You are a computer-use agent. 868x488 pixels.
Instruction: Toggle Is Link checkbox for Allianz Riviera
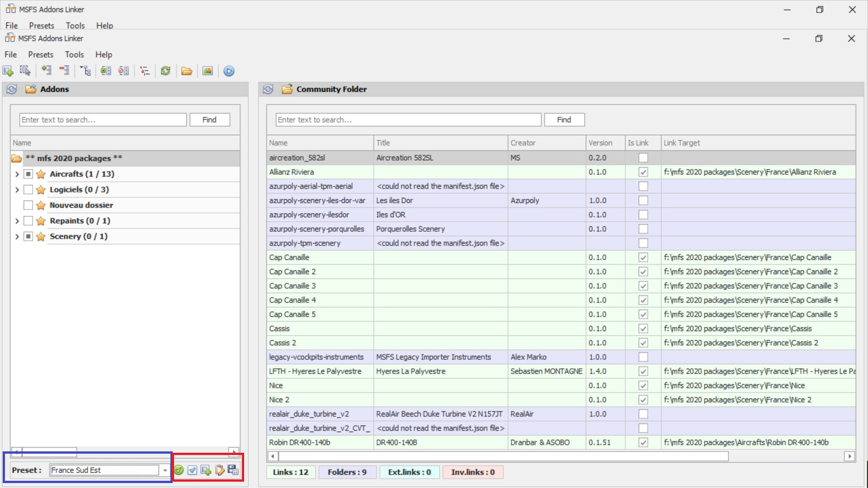(643, 172)
